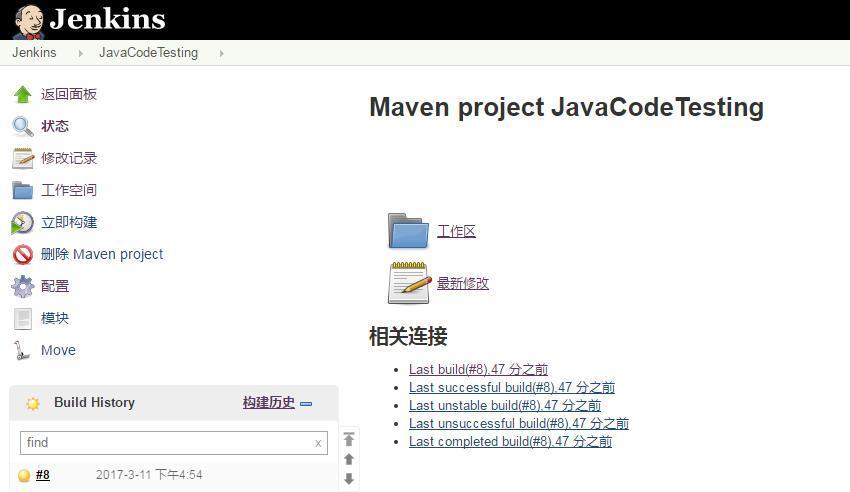This screenshot has height=492, width=850.
Task: Select 状态 in the sidebar
Action: (x=55, y=126)
